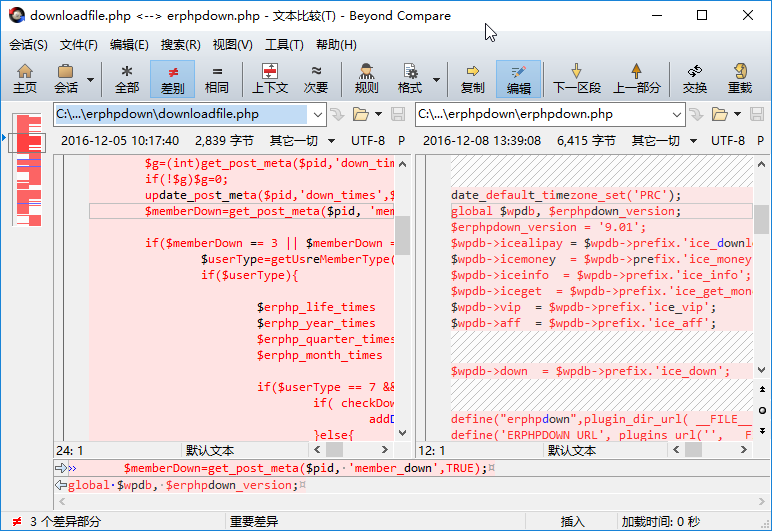
Task: Open the 会话 sessions briefcase icon
Action: [65, 72]
